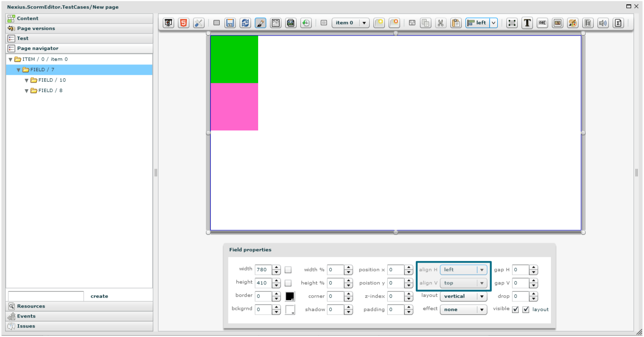Click the create button
Screen dimensions: 644x337
click(x=99, y=296)
